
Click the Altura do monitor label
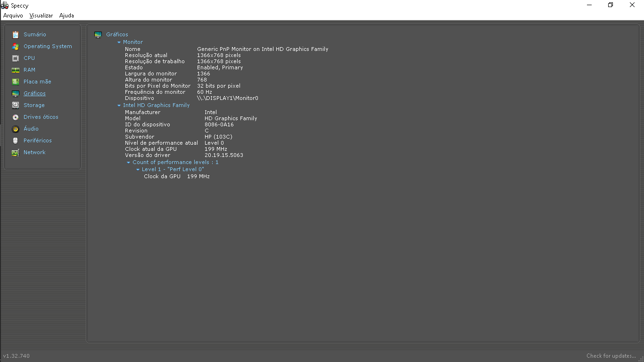pyautogui.click(x=149, y=80)
